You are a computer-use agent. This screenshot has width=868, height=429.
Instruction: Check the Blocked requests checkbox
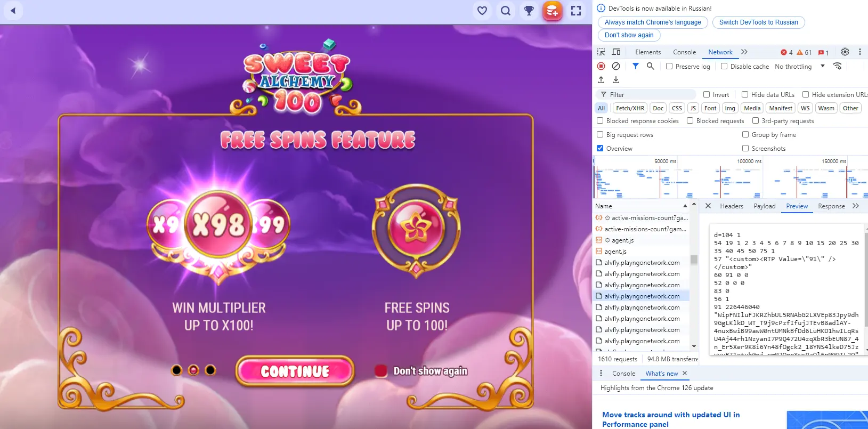click(690, 120)
